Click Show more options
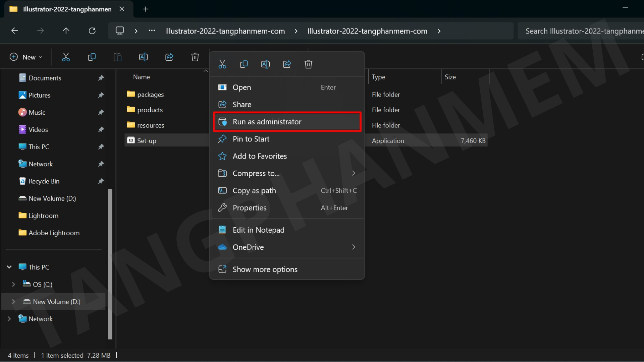The width and height of the screenshot is (644, 362). (287, 269)
